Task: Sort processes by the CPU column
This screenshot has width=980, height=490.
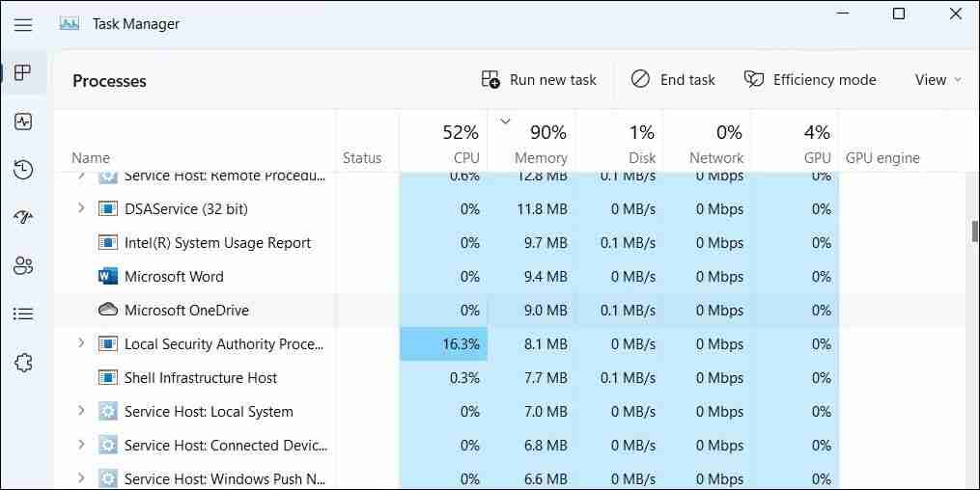Action: (x=443, y=141)
